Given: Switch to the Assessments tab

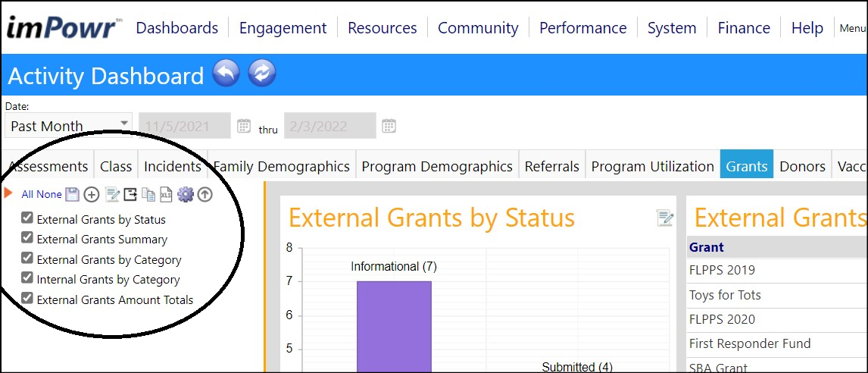Looking at the screenshot, I should click(48, 166).
